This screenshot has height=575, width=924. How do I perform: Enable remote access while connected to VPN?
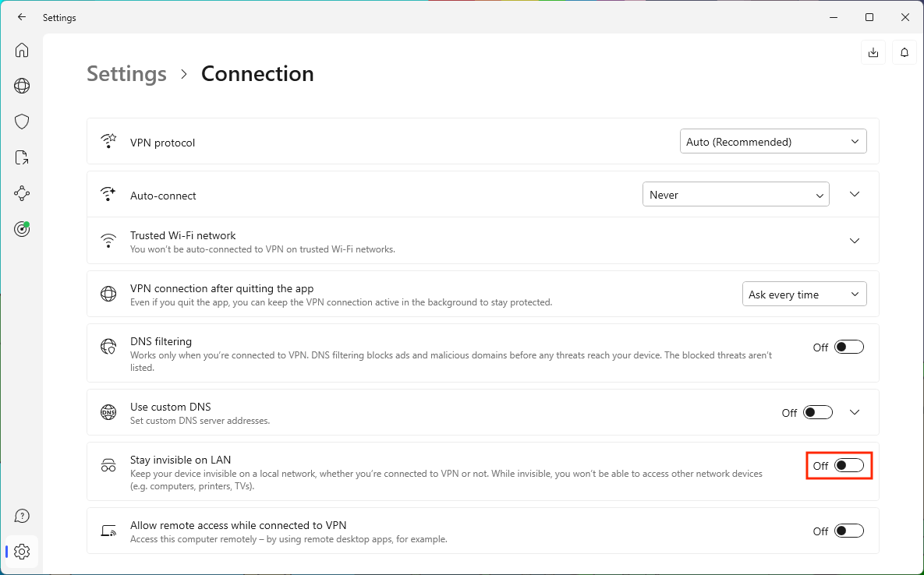tap(848, 531)
